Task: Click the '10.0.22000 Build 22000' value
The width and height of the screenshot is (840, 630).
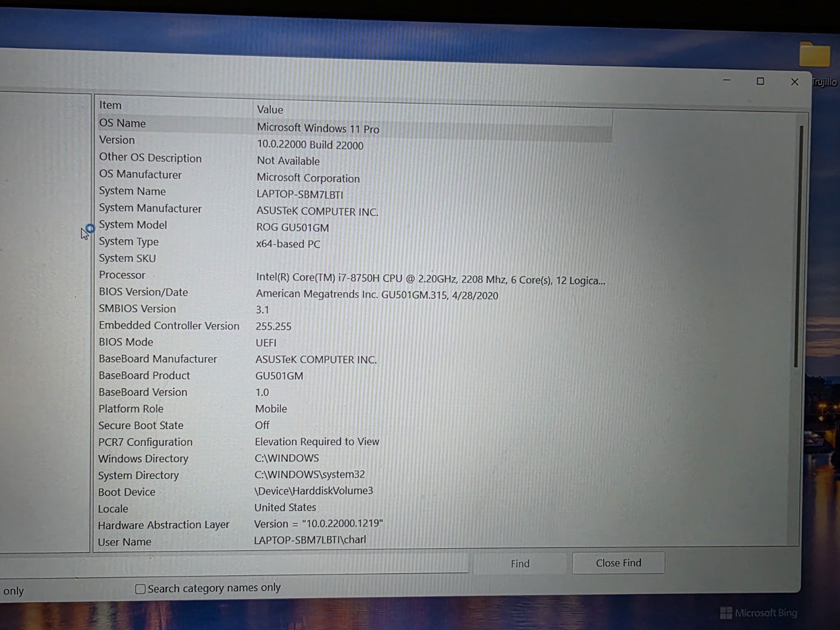Action: tap(310, 145)
